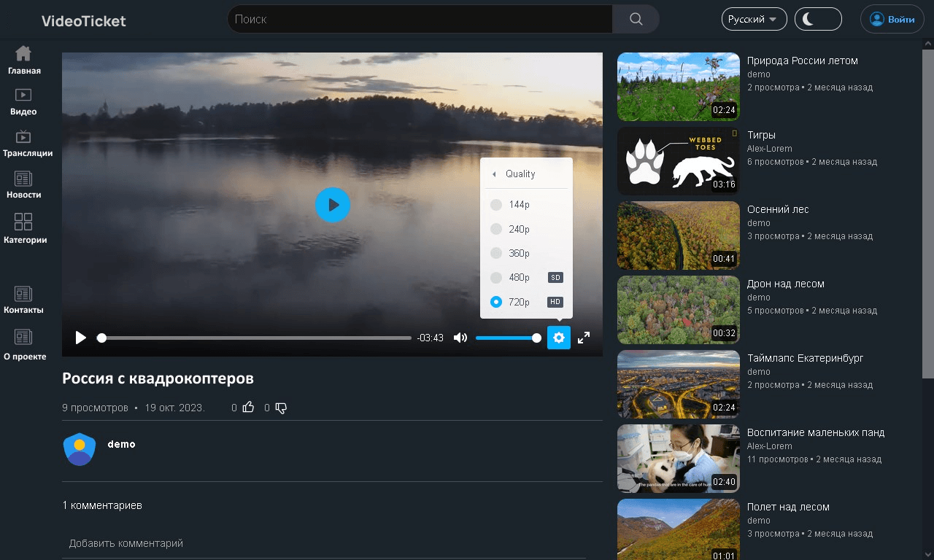Viewport: 934px width, 560px height.
Task: Open the О проекте page
Action: click(x=25, y=346)
